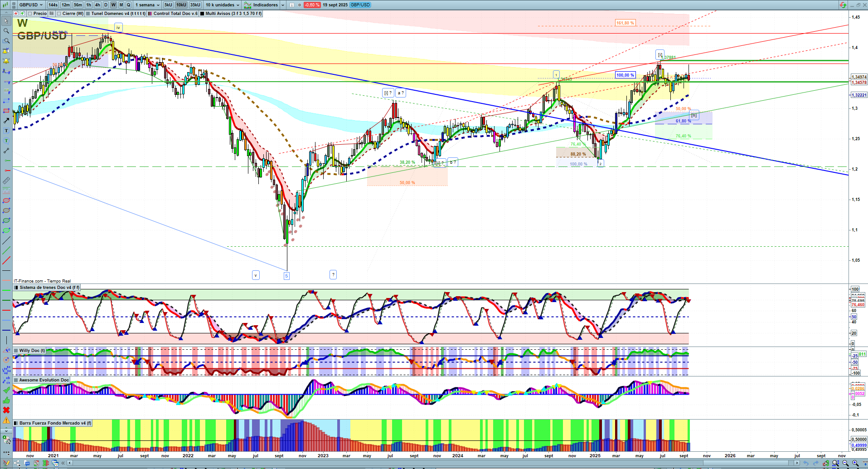Select the red rectangle drawing tool
The height and width of the screenshot is (469, 868).
tap(6, 111)
